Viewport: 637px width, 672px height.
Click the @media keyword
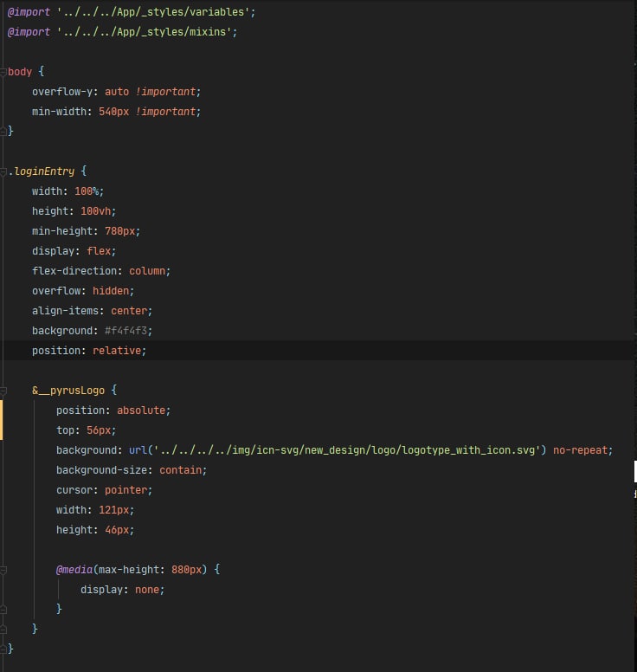tap(74, 570)
